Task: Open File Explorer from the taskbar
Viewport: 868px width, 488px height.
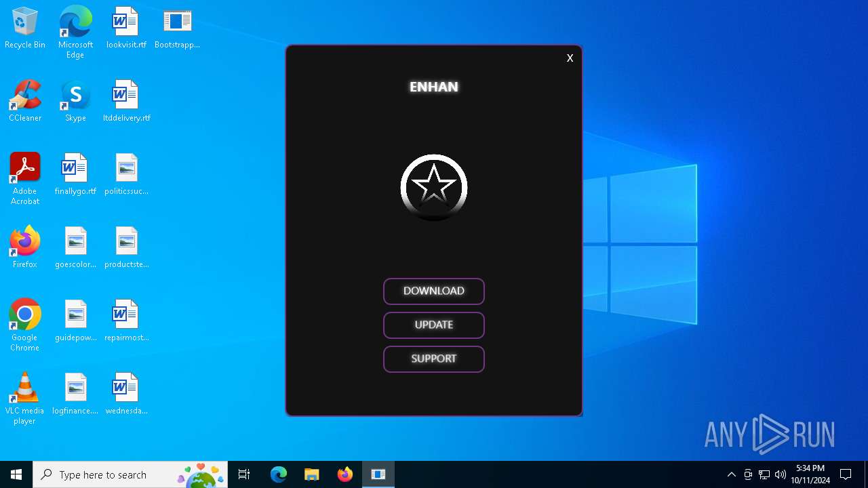Action: pos(311,474)
